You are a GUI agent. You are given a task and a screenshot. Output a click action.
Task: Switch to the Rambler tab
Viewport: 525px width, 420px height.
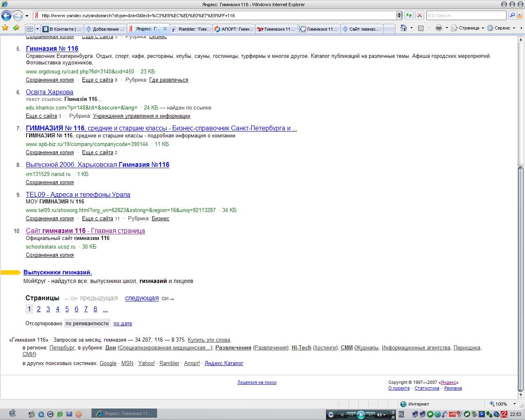point(191,29)
